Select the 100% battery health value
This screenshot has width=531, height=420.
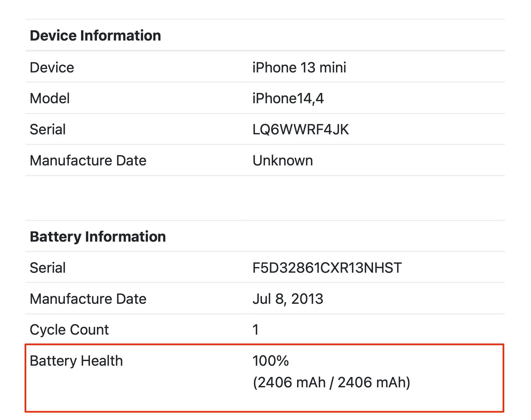point(271,361)
